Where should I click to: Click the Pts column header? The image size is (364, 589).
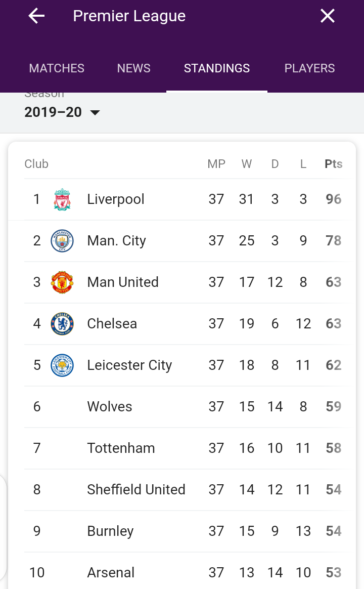pyautogui.click(x=333, y=164)
